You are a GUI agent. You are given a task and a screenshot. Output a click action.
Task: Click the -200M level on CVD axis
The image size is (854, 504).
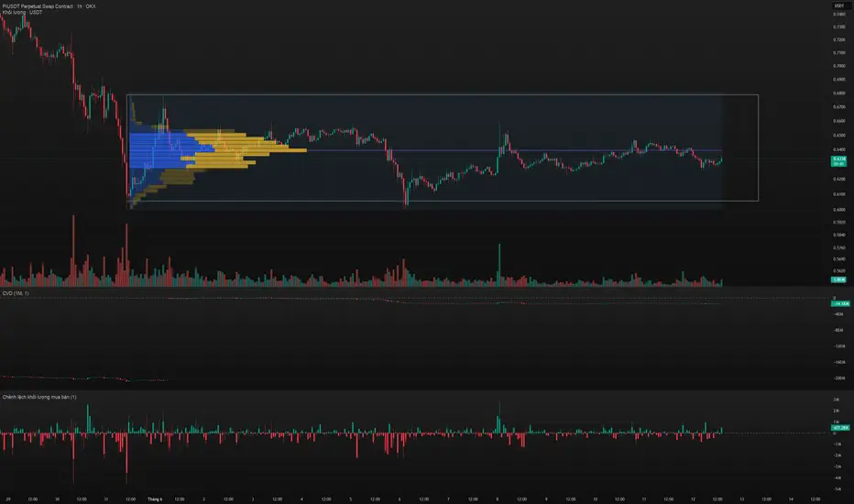pos(839,378)
